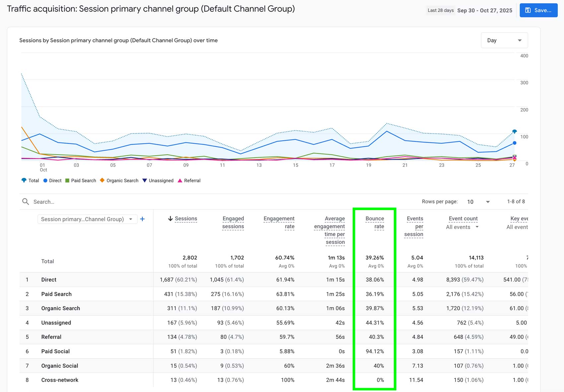
Task: Click the pink Referral legend triangle
Action: tap(180, 180)
